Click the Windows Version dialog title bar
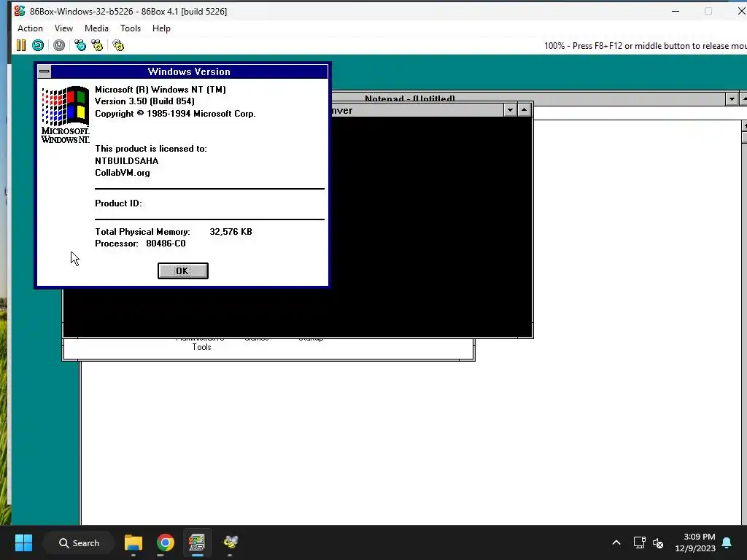 (x=189, y=71)
